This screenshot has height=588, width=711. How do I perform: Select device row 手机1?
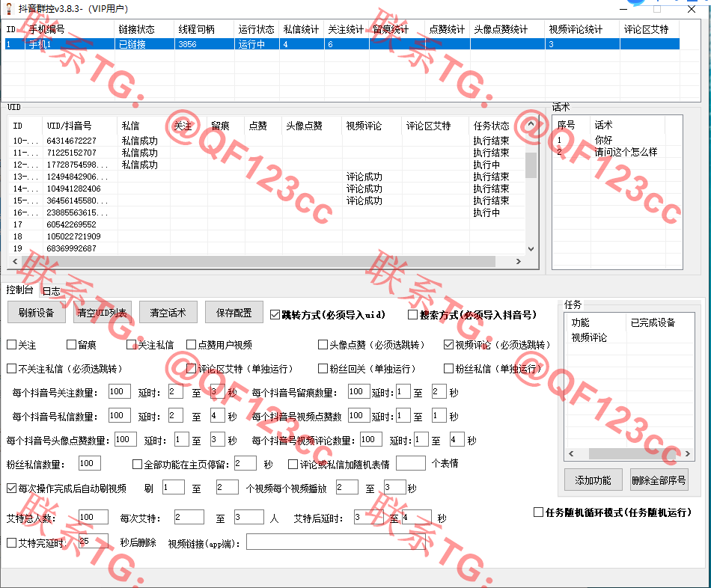click(x=342, y=44)
